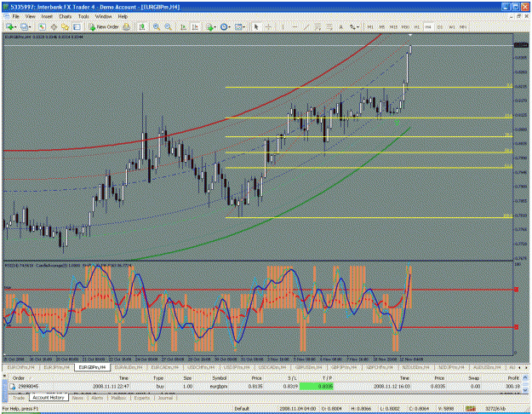Select the H4 timeframe button

(x=428, y=26)
